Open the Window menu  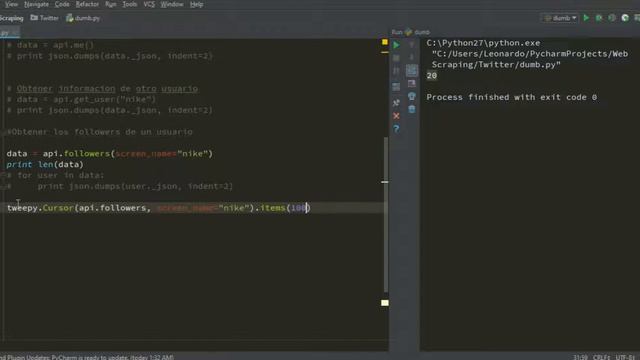[171, 4]
